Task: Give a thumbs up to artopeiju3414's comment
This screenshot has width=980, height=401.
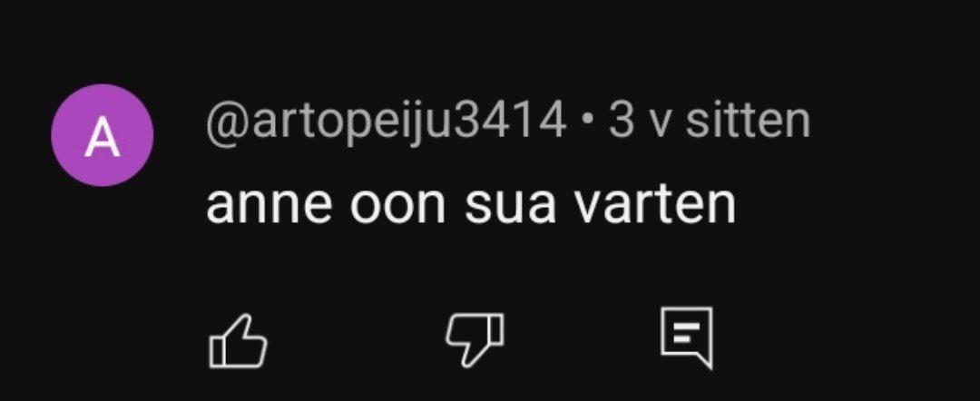Action: click(238, 340)
